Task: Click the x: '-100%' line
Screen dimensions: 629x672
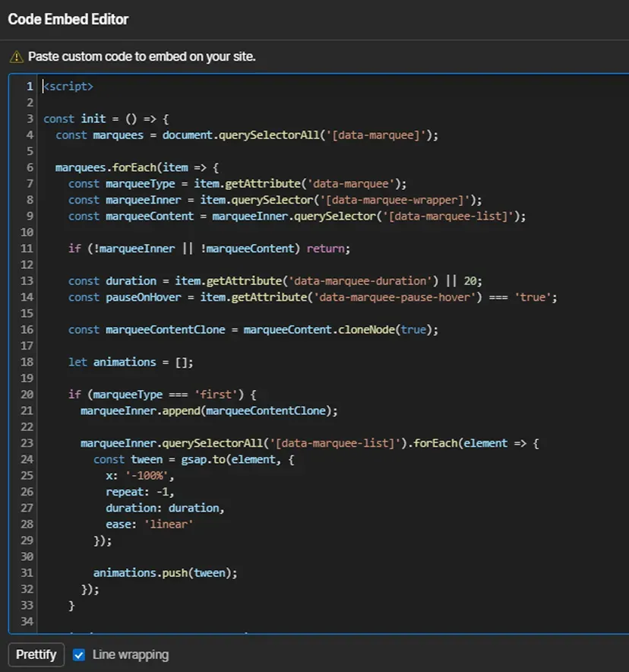Action: click(140, 476)
